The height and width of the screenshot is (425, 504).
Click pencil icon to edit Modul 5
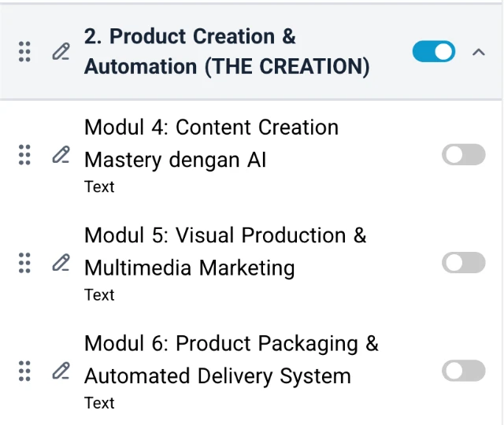click(x=61, y=263)
